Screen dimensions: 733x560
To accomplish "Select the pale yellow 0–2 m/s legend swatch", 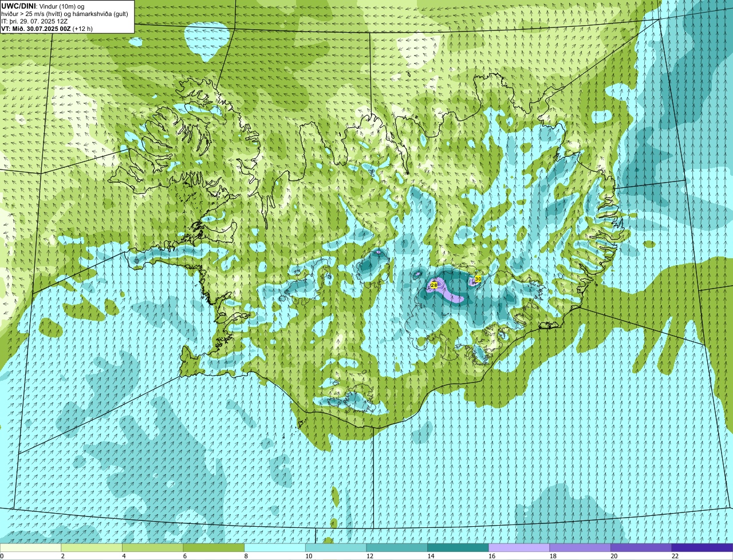I will tap(30, 547).
